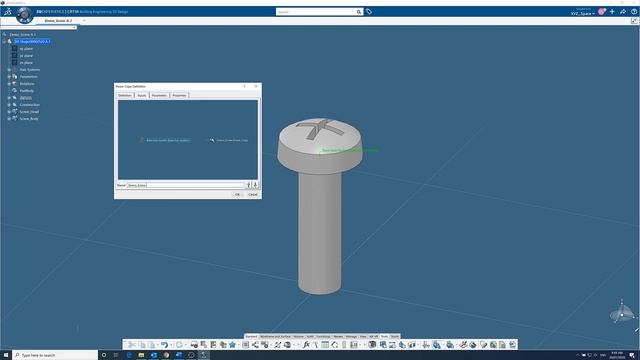
Task: Open Windows Start menu
Action: pos(6,355)
